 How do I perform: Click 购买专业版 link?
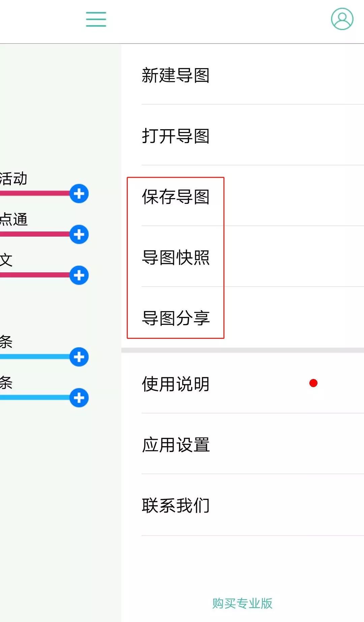[x=242, y=603]
